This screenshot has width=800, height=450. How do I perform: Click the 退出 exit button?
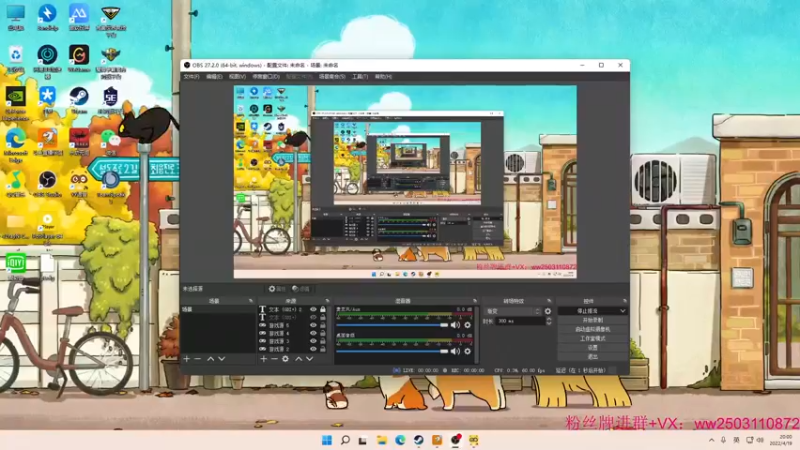pos(592,357)
